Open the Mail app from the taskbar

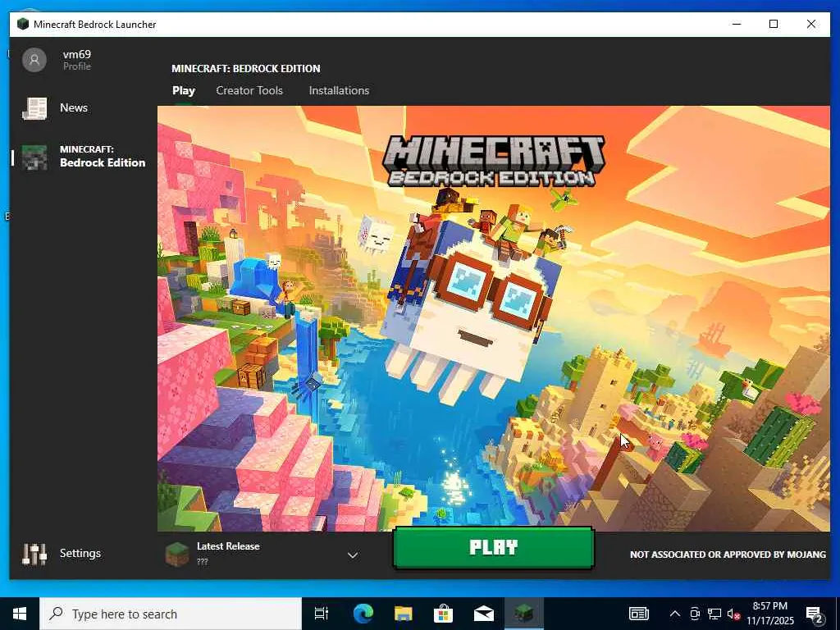tap(483, 614)
